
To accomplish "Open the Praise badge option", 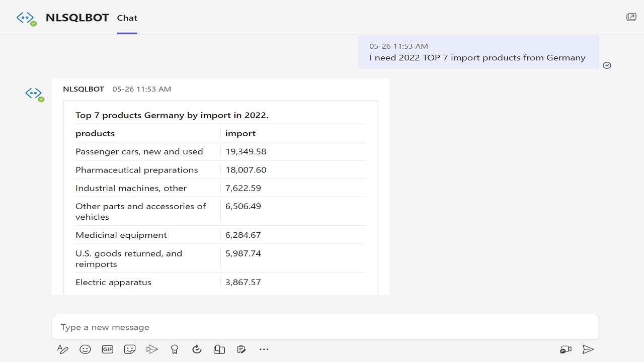I will coord(175,349).
